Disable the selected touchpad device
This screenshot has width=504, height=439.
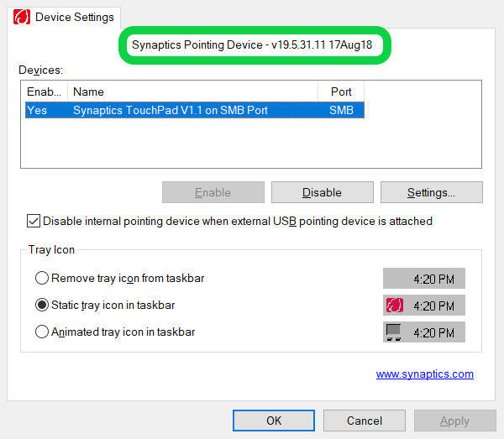pos(322,192)
